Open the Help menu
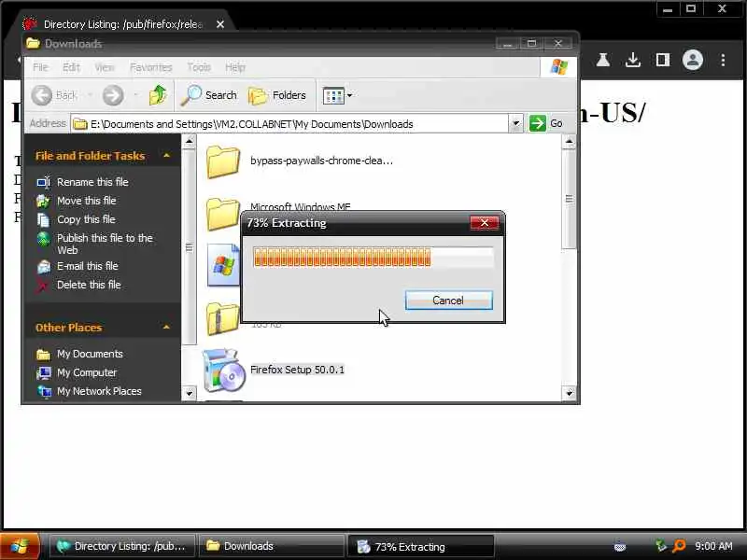The height and width of the screenshot is (560, 747). point(235,67)
